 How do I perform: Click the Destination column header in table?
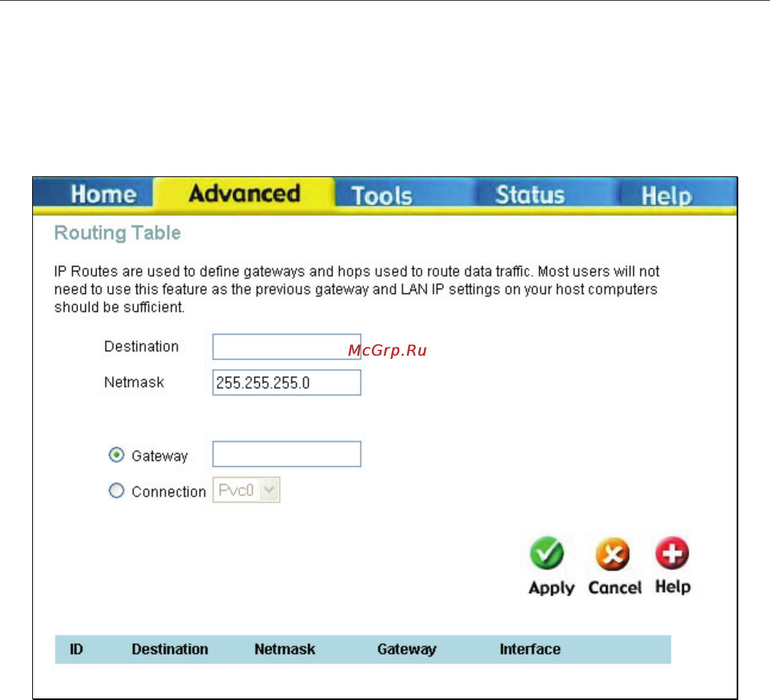[x=170, y=649]
